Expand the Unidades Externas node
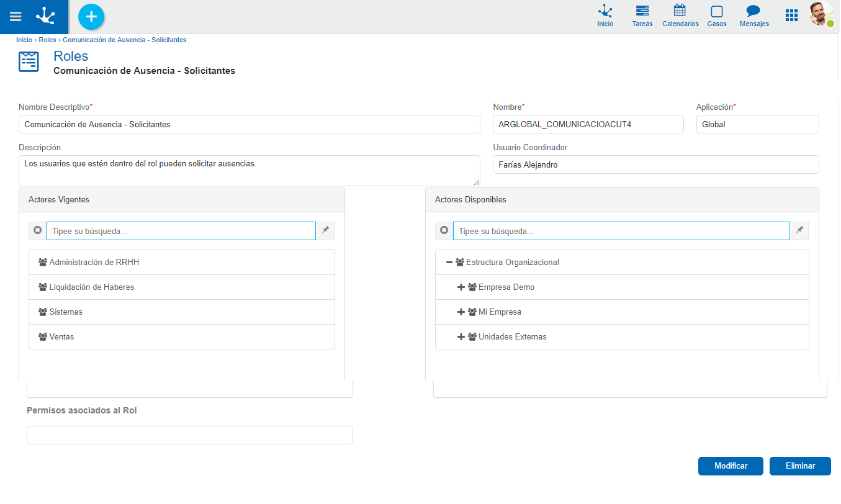This screenshot has height=504, width=841. pos(461,337)
